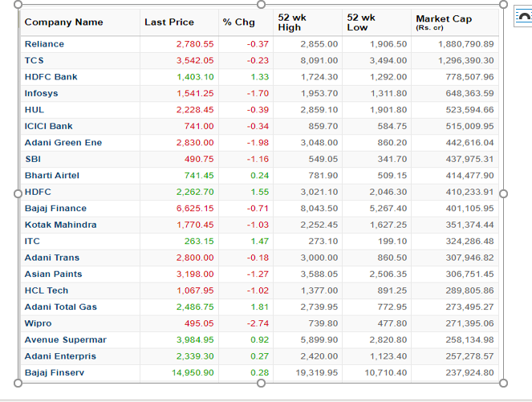Click the bottom-left corner sizing handle
Viewport: 532px width, 402px height.
click(18, 383)
